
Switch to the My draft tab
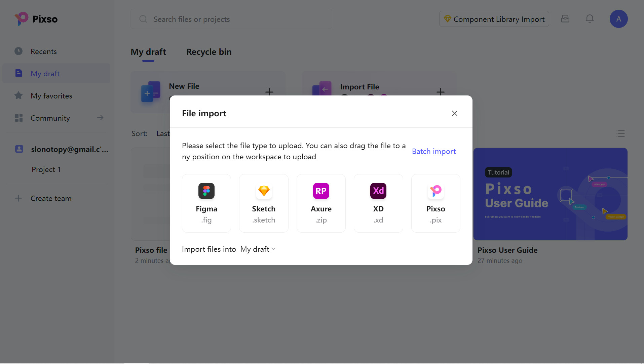coord(148,52)
